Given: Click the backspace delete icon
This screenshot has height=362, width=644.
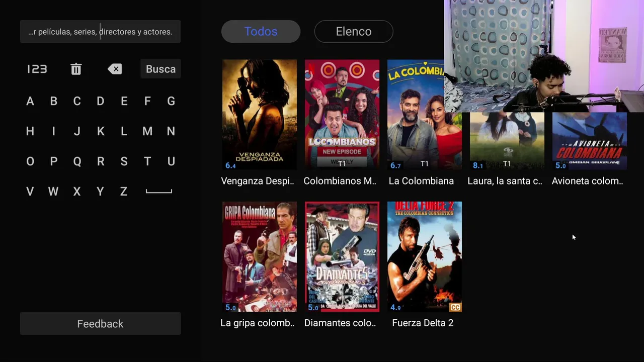Looking at the screenshot, I should pos(115,69).
